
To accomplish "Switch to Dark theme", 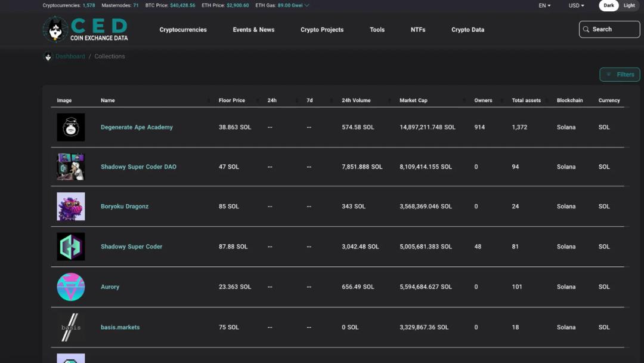I will [x=609, y=5].
